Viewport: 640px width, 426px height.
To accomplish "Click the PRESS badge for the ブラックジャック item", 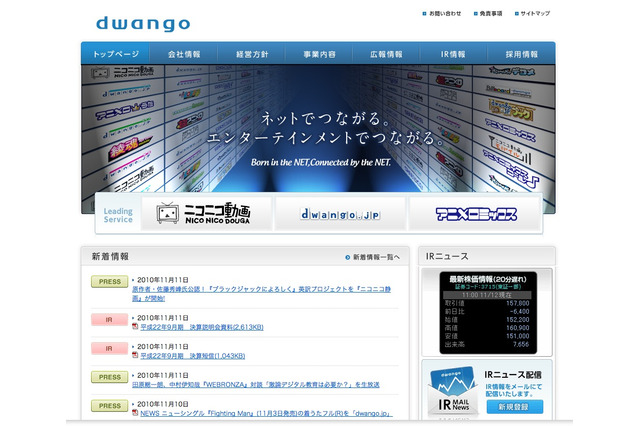I will [109, 282].
